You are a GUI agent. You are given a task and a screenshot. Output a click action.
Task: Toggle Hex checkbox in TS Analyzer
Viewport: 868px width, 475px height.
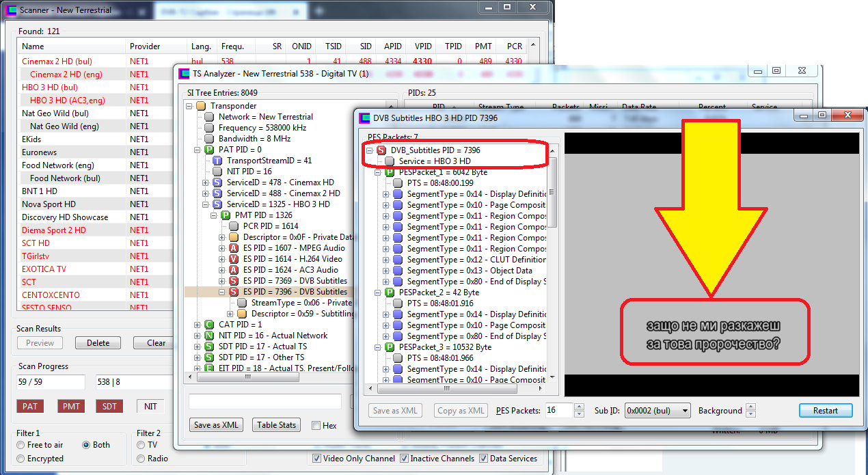tap(316, 425)
